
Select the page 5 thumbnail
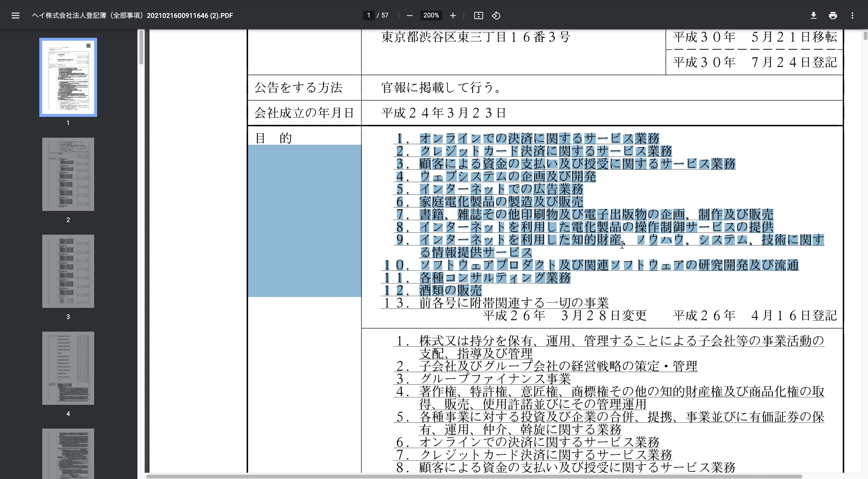pyautogui.click(x=68, y=454)
